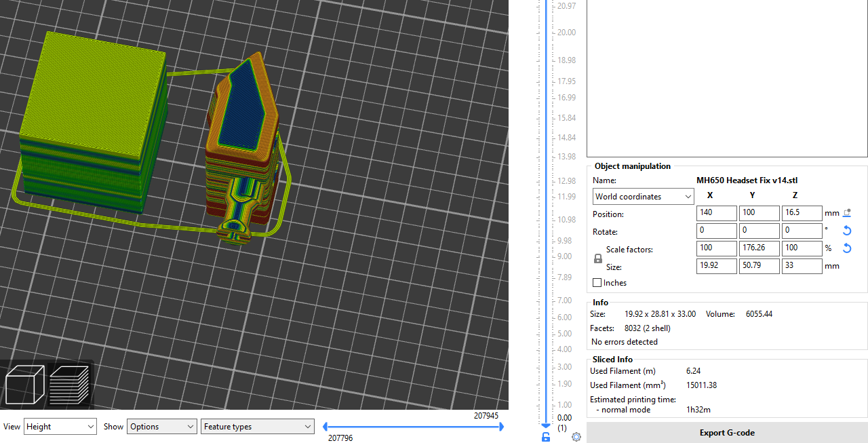
Task: Open the View Height dropdown
Action: pyautogui.click(x=60, y=427)
